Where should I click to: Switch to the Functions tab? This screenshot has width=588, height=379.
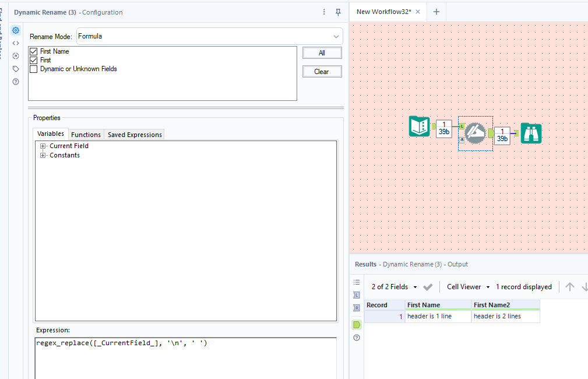pos(85,134)
